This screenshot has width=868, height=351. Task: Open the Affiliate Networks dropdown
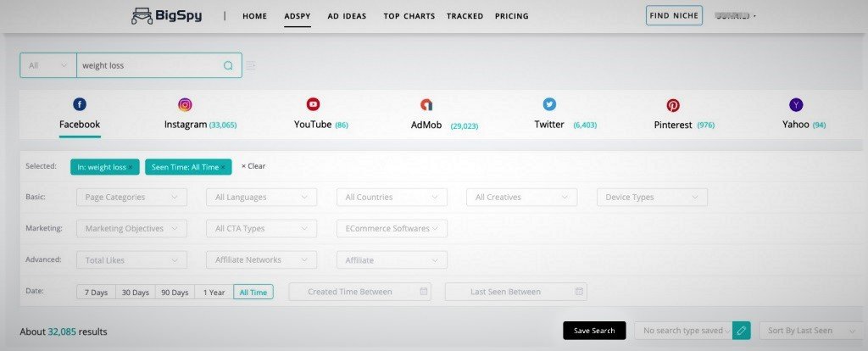(x=262, y=259)
